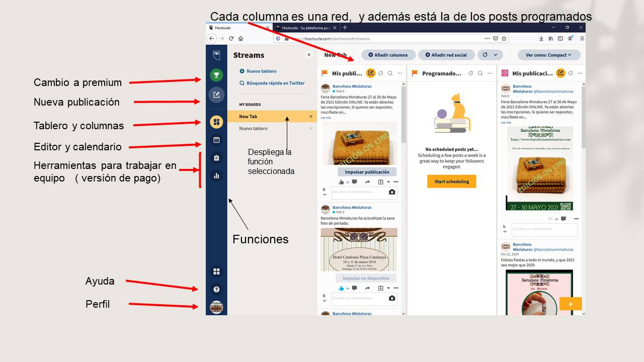Click the orange plus floating button
Screen dimensions: 644x362
571,304
